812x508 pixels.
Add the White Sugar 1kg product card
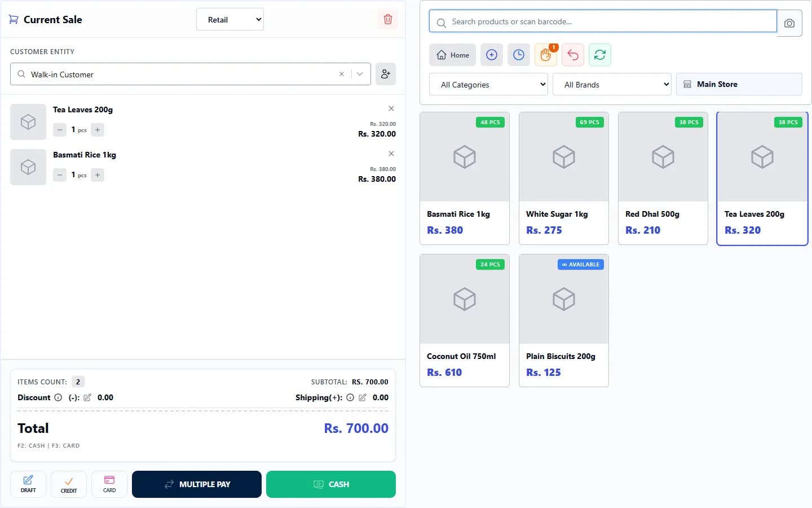[564, 178]
